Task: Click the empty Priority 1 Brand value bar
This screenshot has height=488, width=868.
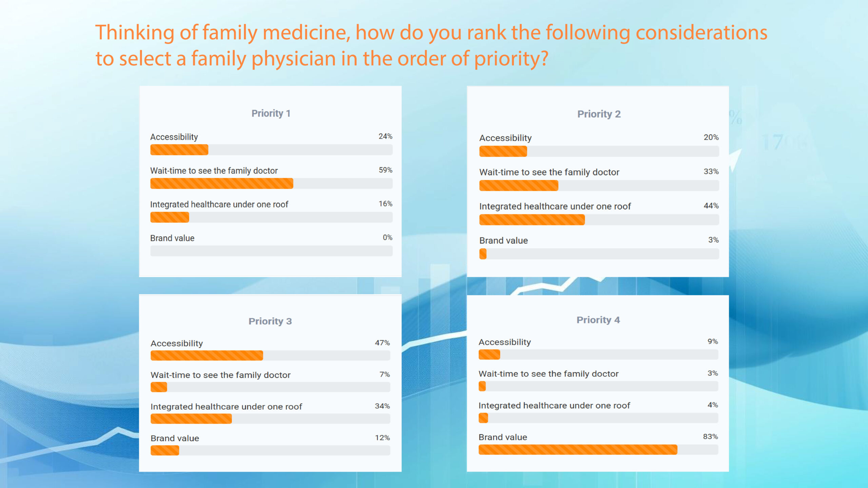Action: (x=271, y=251)
